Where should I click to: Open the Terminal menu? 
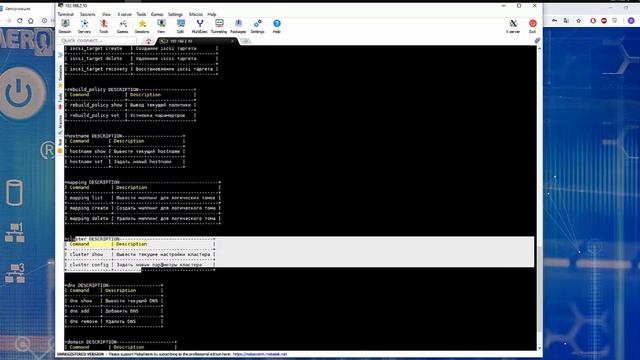tap(65, 14)
